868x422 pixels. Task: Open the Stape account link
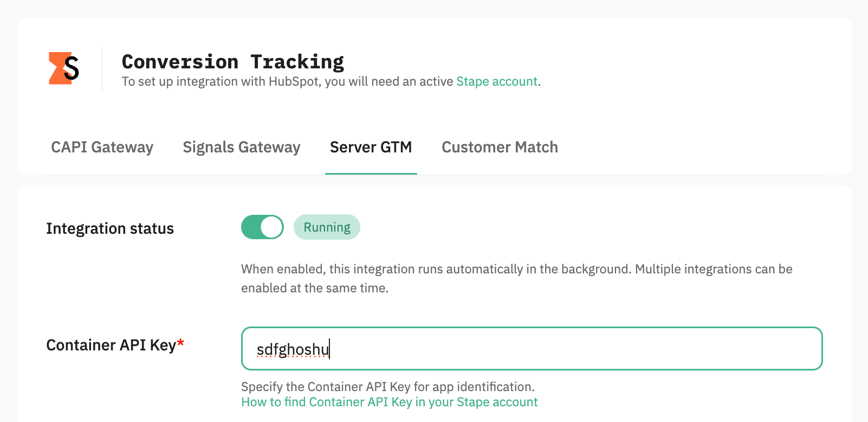click(x=496, y=81)
